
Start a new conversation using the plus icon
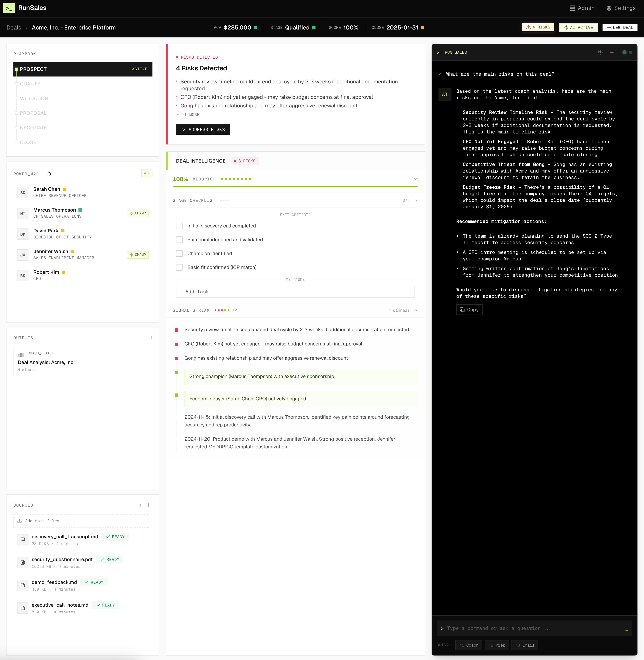point(611,52)
